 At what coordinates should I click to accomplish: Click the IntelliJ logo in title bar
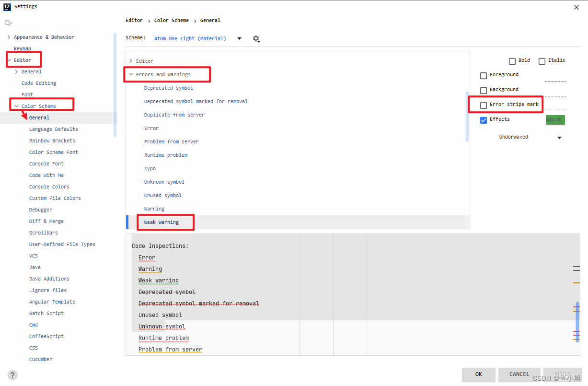pos(7,6)
